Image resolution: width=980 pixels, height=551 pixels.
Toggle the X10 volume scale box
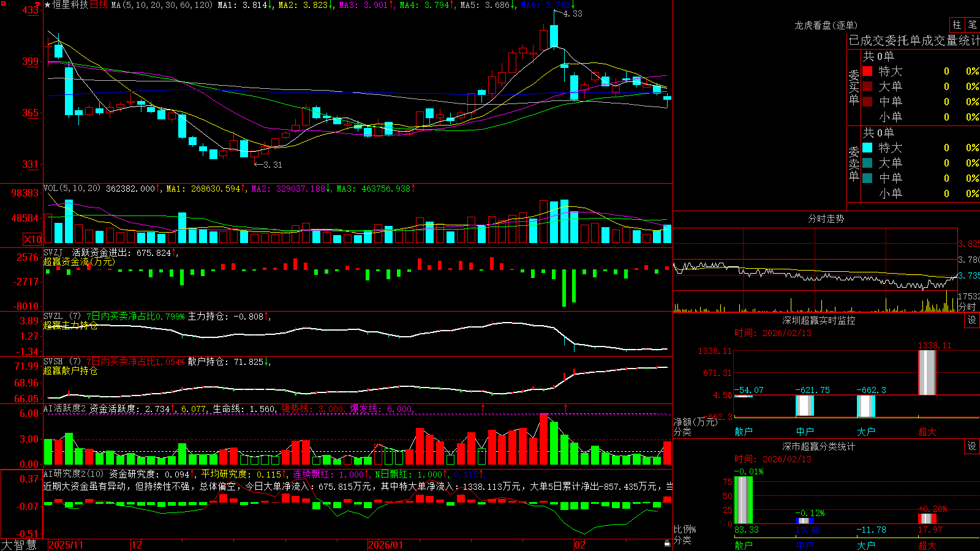pos(32,239)
